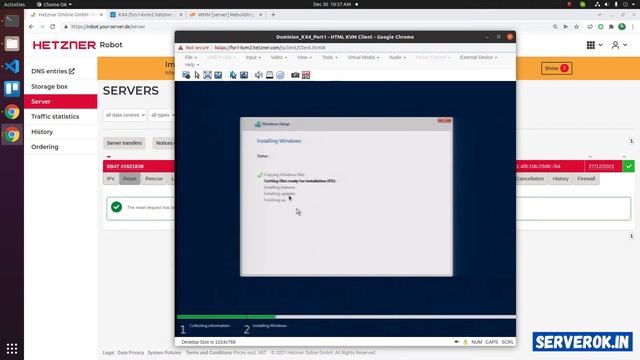
Task: Open the all types dropdown
Action: [162, 115]
